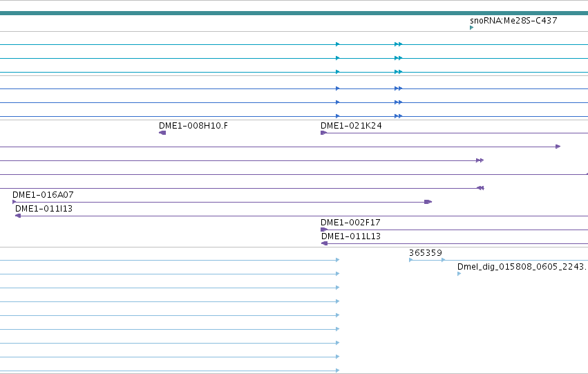Screen dimensions: 588x374
Task: Select the DME1-021K24 label
Action: pos(351,126)
